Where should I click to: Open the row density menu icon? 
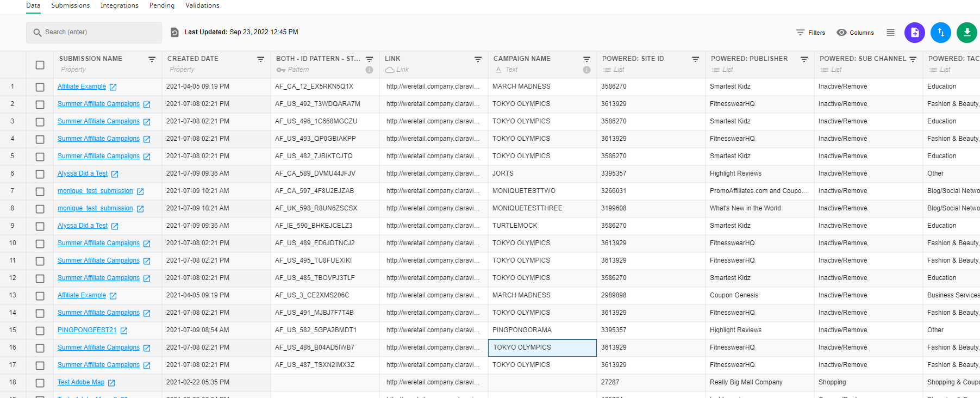tap(890, 33)
